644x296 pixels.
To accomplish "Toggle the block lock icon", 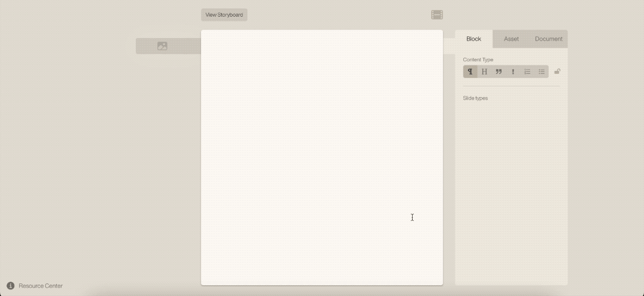I will click(557, 71).
